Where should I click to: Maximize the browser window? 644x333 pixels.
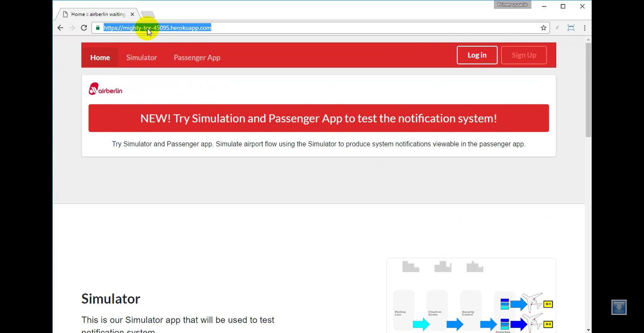click(x=563, y=6)
